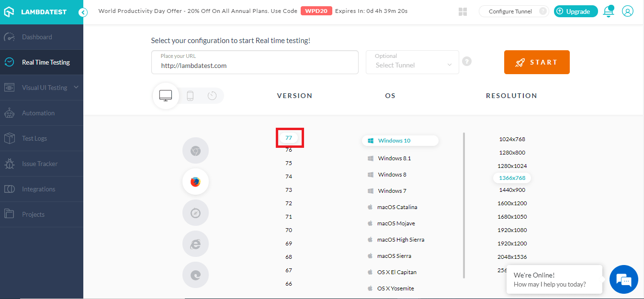Image resolution: width=644 pixels, height=299 pixels.
Task: Open recent sessions via the clock icon
Action: (212, 96)
